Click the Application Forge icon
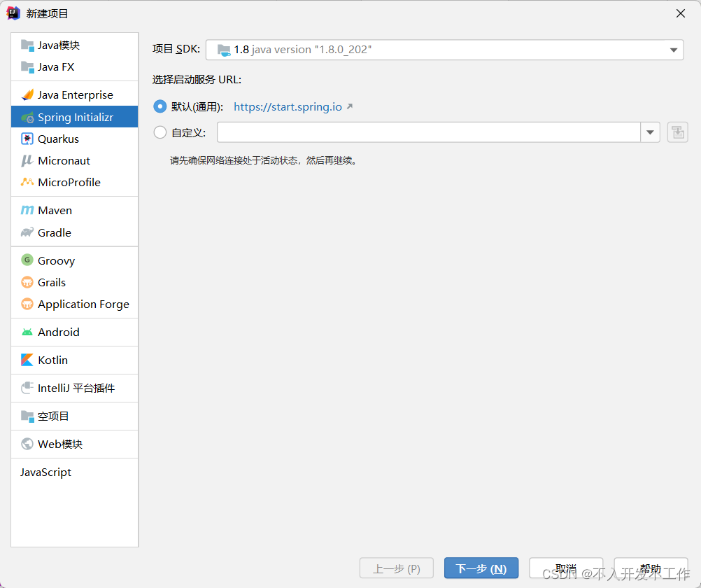 click(x=27, y=304)
